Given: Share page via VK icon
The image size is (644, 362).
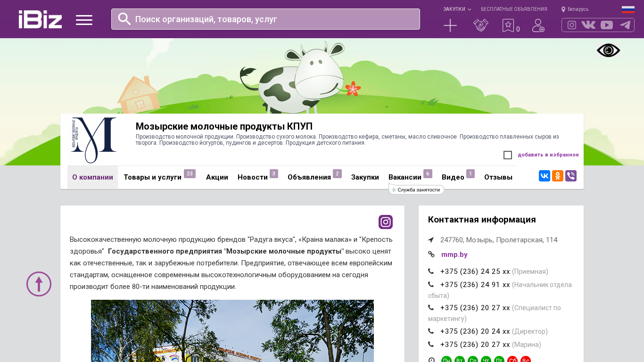Looking at the screenshot, I should coord(545,176).
